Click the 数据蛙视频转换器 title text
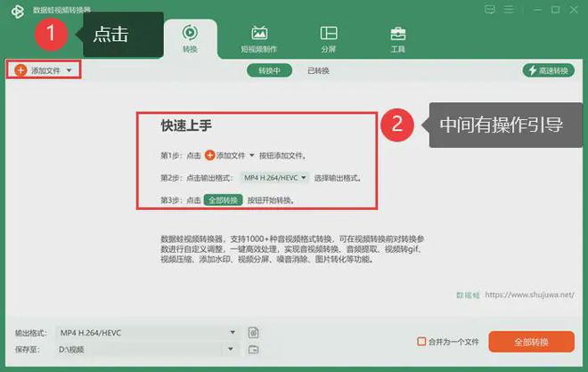Image resolution: width=588 pixels, height=372 pixels. 61,10
